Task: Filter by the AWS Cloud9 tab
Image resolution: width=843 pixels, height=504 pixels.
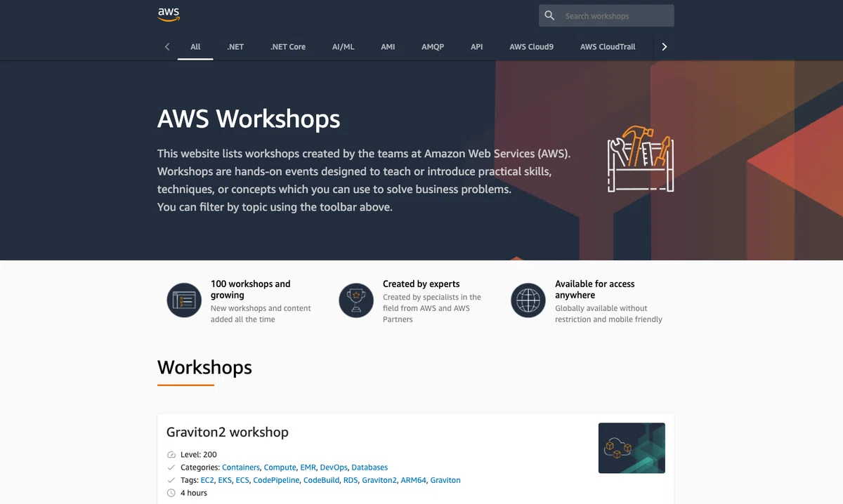Action: [x=532, y=47]
